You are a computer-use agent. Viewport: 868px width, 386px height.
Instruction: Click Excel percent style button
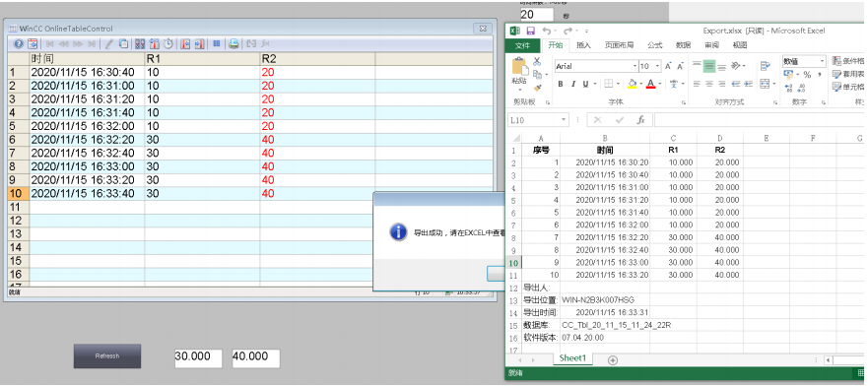[x=807, y=74]
